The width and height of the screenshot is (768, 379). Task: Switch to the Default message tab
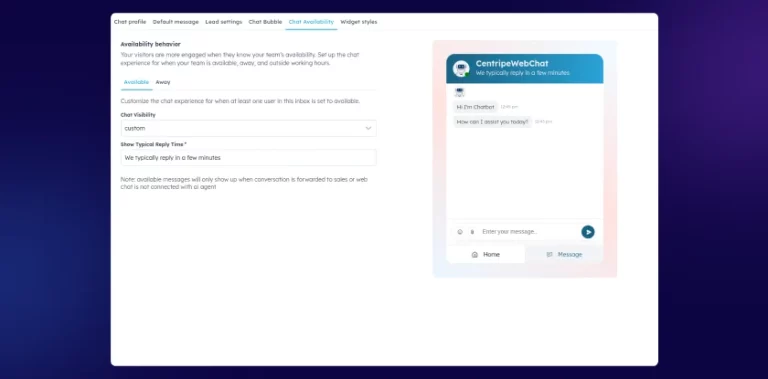tap(175, 22)
